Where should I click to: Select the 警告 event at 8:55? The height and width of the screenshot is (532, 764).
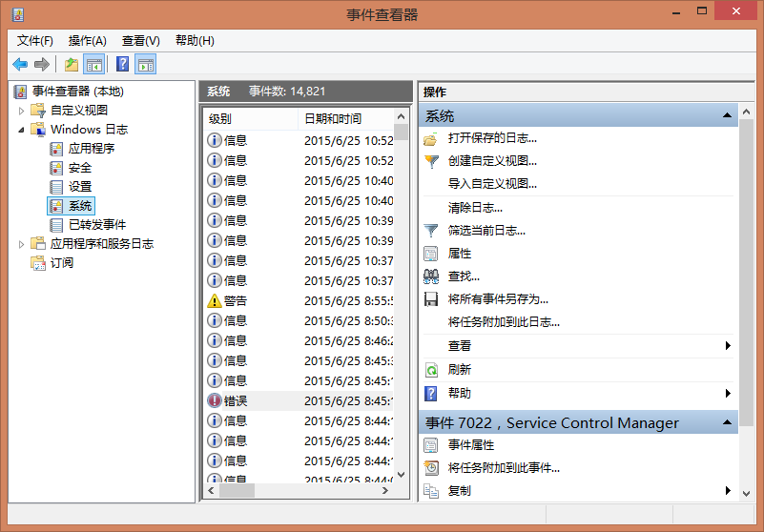[299, 301]
